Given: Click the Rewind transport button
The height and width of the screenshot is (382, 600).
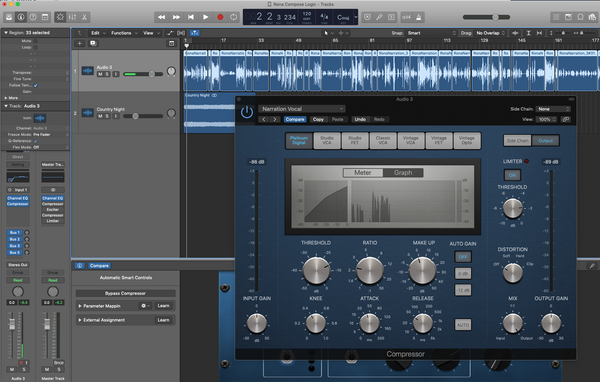Looking at the screenshot, I should click(x=161, y=17).
